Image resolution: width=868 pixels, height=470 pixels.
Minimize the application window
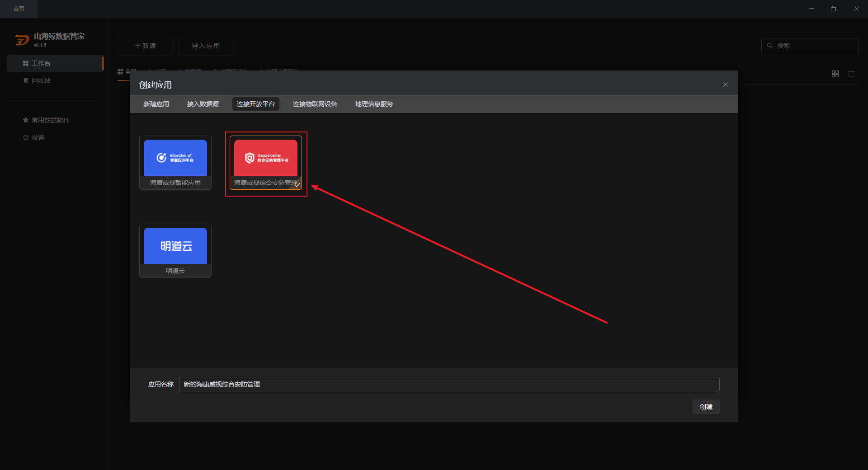pyautogui.click(x=811, y=9)
